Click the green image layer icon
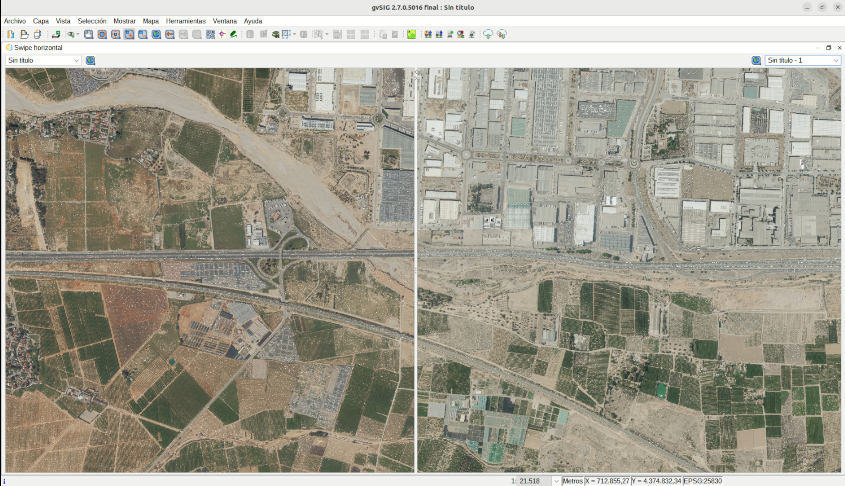 coord(411,34)
